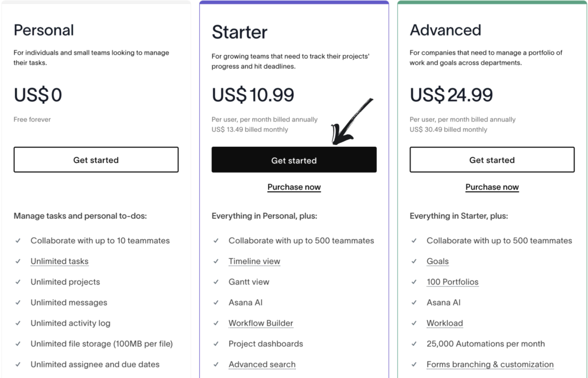This screenshot has width=588, height=378.
Task: Click checkmark beside 25,000 Automations per month
Action: pyautogui.click(x=415, y=344)
